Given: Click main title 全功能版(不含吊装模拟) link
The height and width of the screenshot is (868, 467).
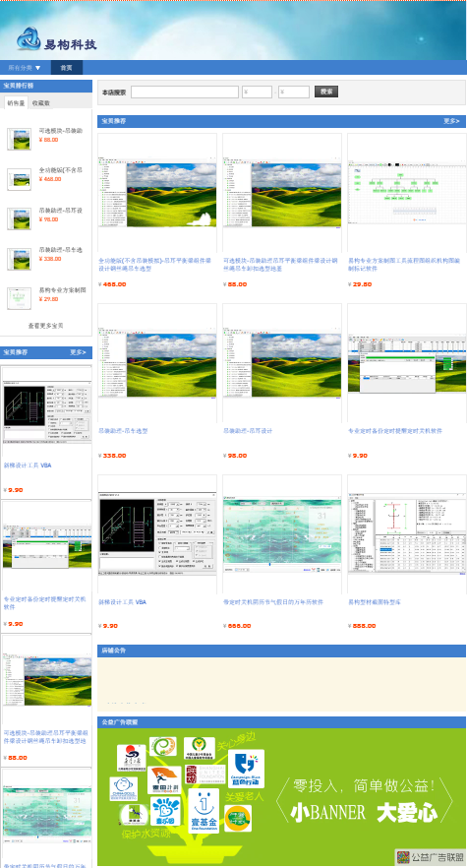Looking at the screenshot, I should coord(156,264).
